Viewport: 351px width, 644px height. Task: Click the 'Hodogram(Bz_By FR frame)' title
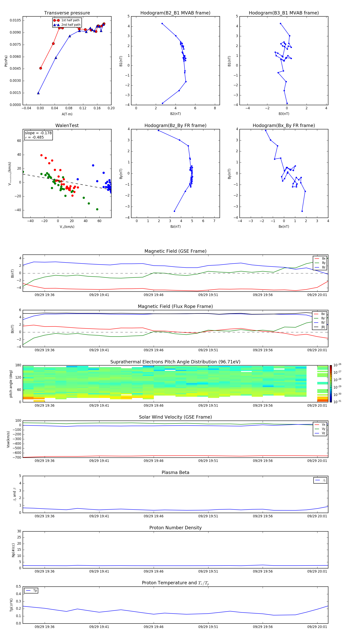tap(175, 125)
